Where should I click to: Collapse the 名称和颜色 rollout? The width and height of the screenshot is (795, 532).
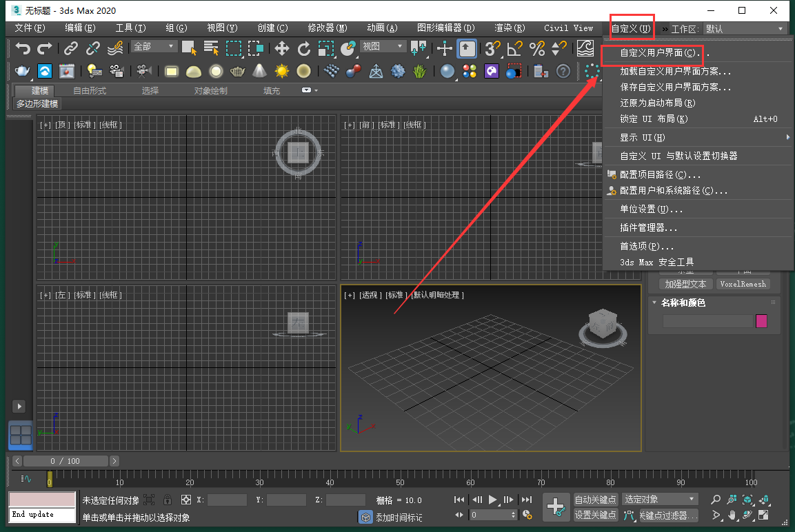[x=654, y=303]
